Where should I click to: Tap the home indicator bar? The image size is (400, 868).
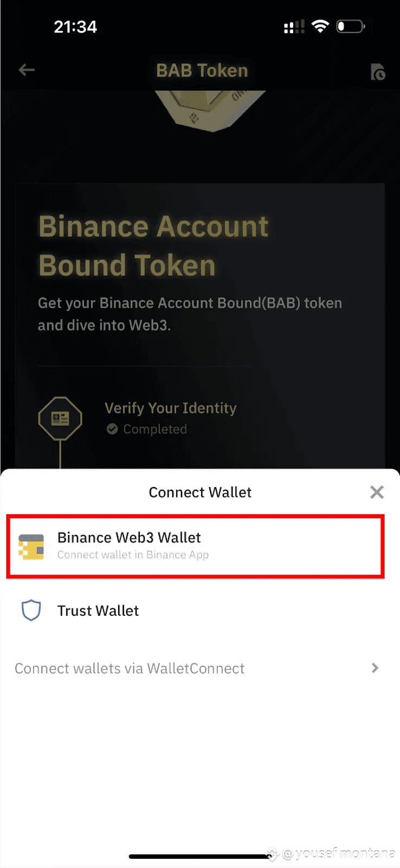[200, 857]
